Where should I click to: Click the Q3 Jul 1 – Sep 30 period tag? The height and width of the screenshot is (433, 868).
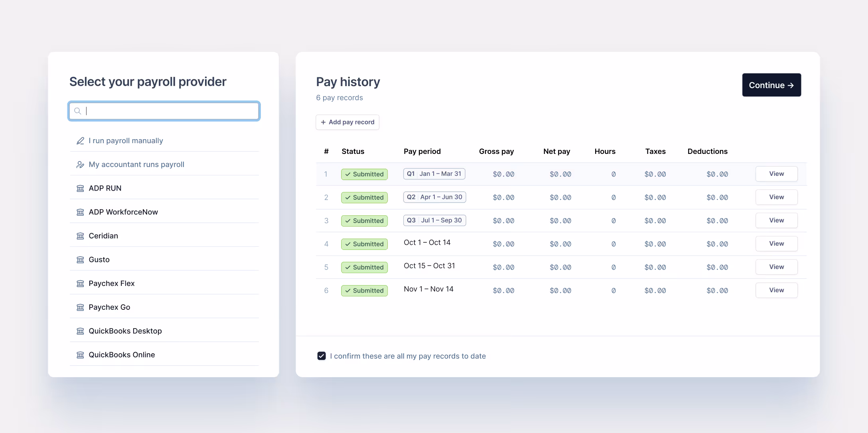pyautogui.click(x=434, y=220)
